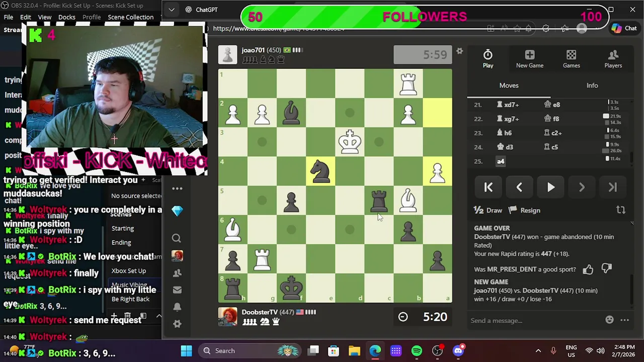Open Spotify from taskbar
Screen dimensions: 644x362
[x=417, y=351]
